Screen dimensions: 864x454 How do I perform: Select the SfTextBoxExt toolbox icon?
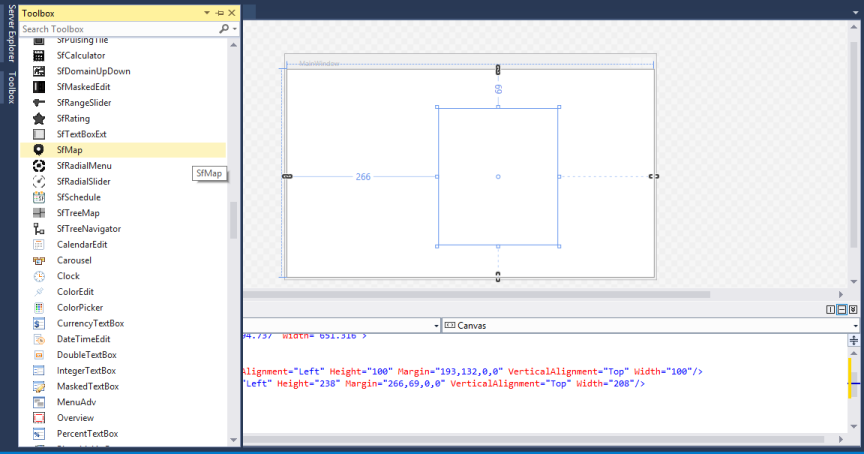[x=39, y=134]
